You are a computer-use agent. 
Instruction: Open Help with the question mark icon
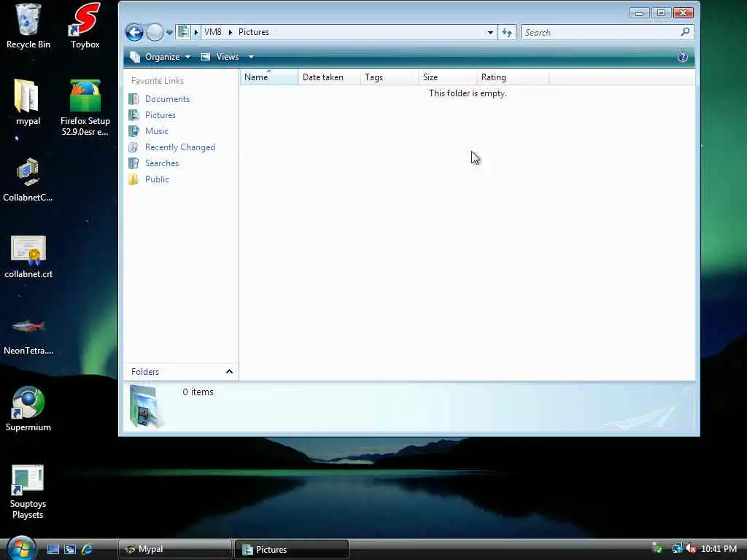(x=683, y=57)
